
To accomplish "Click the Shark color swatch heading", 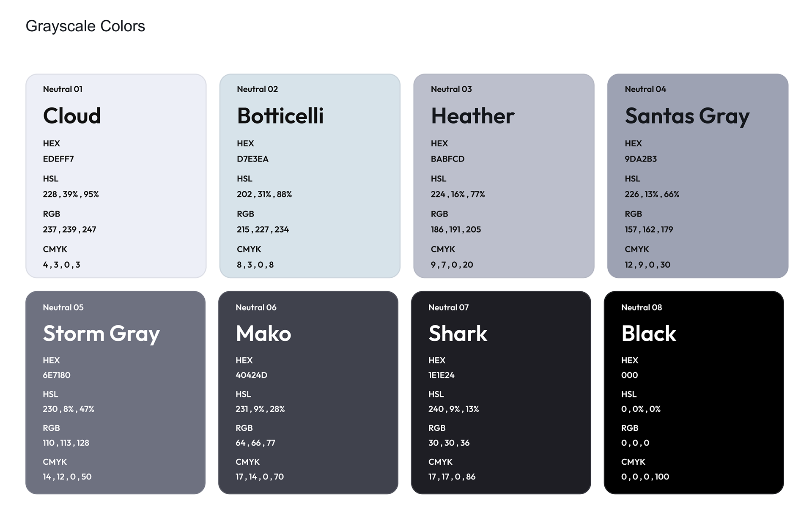I will click(458, 334).
